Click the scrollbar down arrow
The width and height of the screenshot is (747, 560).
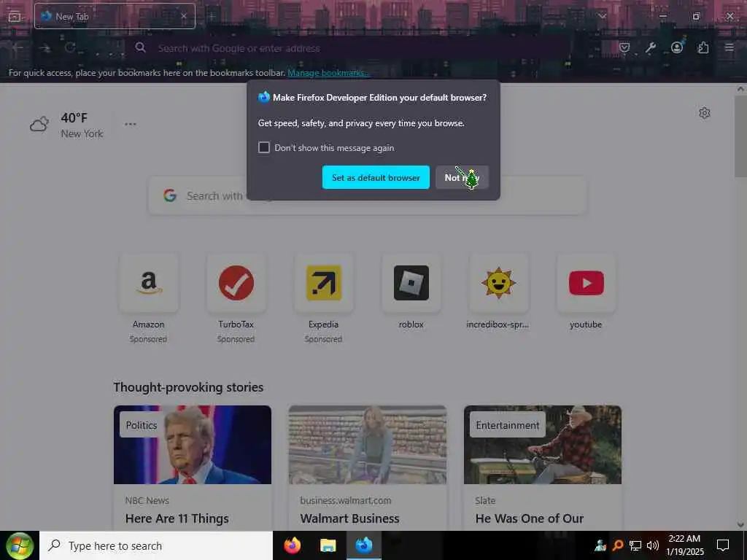[740, 525]
